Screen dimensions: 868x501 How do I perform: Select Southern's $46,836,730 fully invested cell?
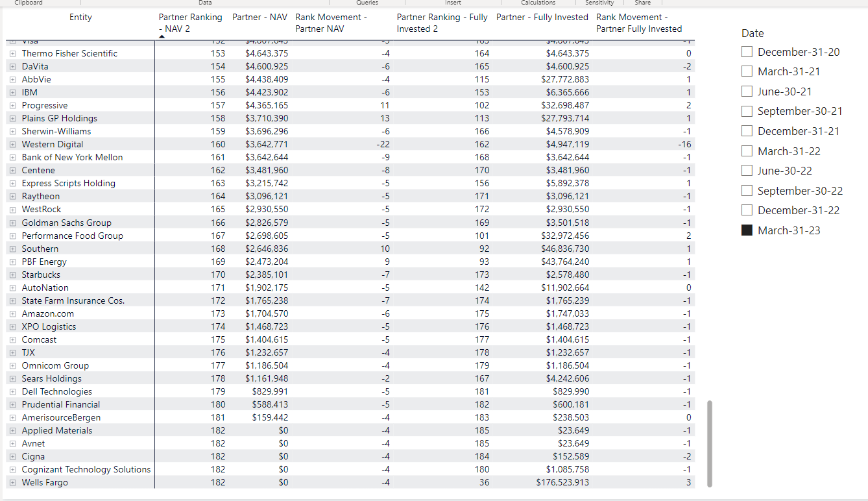click(x=565, y=249)
